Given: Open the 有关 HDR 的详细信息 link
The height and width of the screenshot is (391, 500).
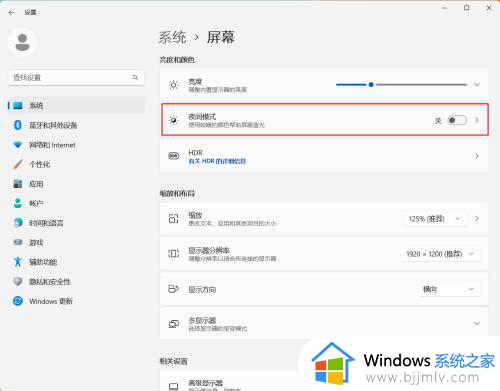Looking at the screenshot, I should [x=217, y=161].
